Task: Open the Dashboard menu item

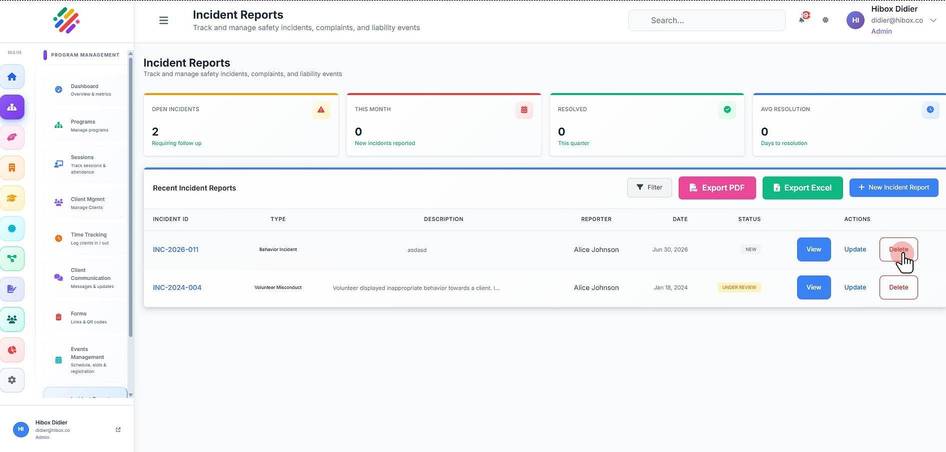Action: pyautogui.click(x=84, y=90)
